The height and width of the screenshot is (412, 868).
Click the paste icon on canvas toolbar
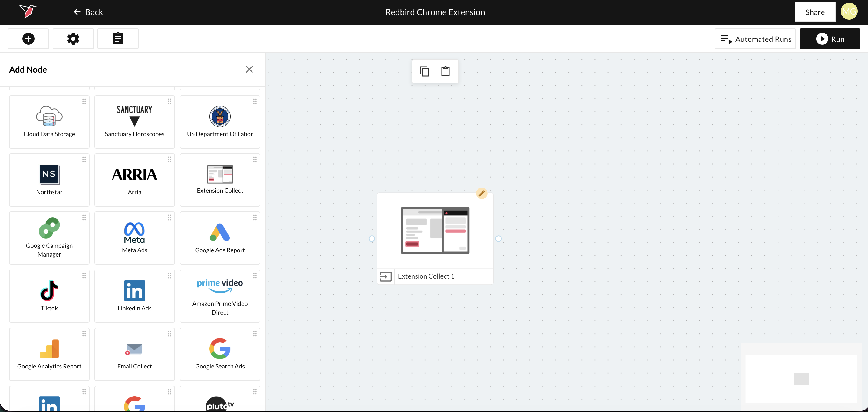coord(446,71)
